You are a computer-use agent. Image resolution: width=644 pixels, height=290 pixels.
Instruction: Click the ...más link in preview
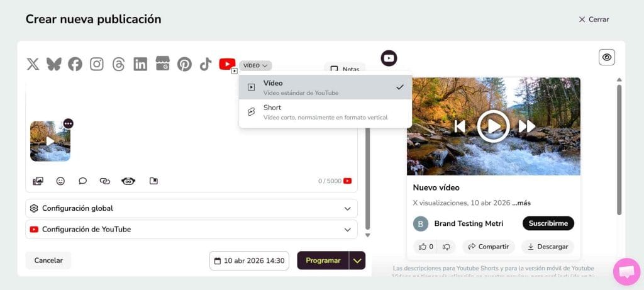coord(521,203)
